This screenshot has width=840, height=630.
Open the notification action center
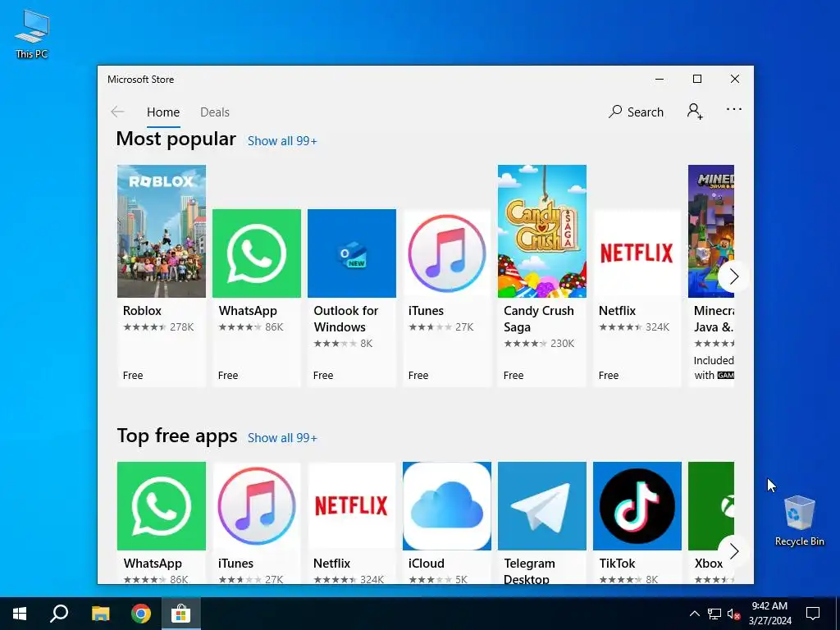click(x=813, y=614)
